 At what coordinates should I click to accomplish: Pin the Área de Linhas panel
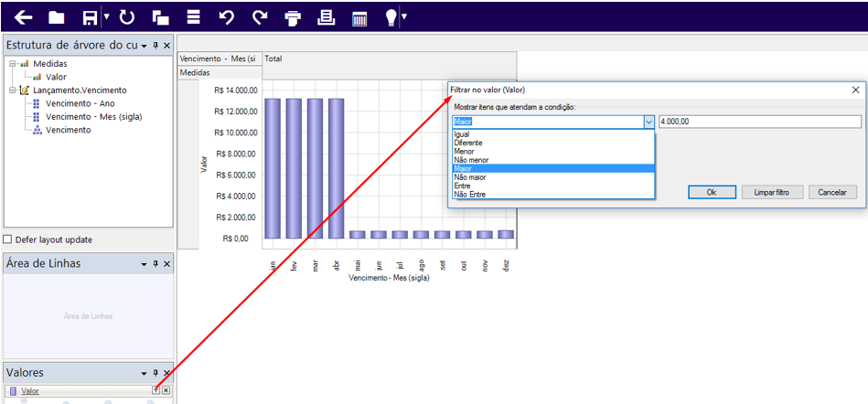coord(155,264)
